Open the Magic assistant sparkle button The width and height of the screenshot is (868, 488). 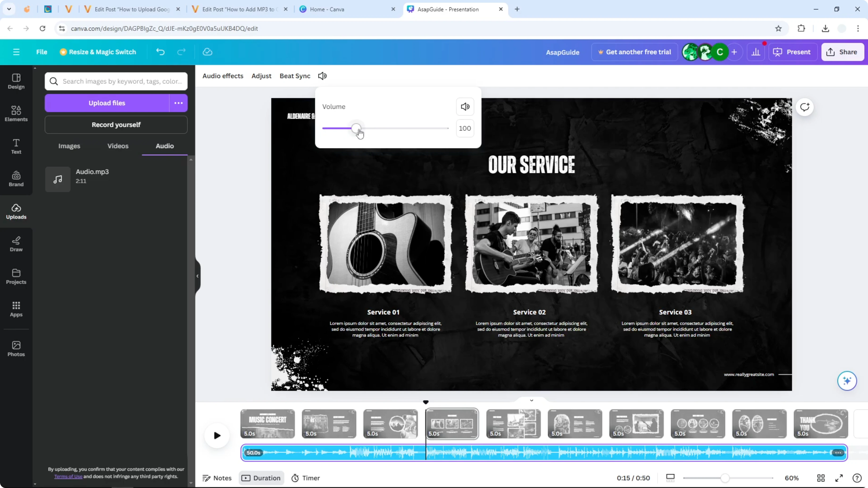tap(847, 380)
